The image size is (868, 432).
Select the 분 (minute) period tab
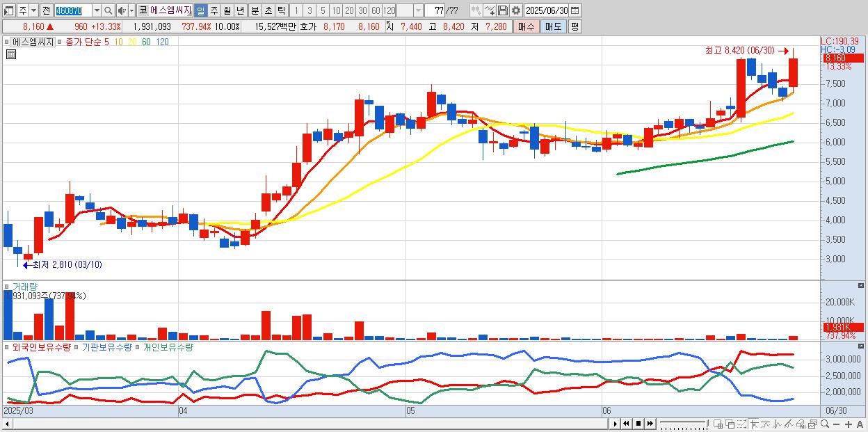255,11
